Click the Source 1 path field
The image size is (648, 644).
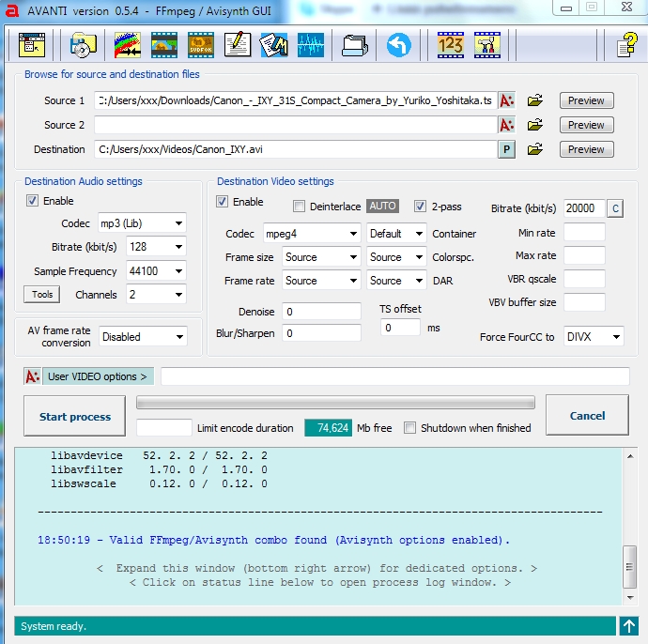point(296,100)
